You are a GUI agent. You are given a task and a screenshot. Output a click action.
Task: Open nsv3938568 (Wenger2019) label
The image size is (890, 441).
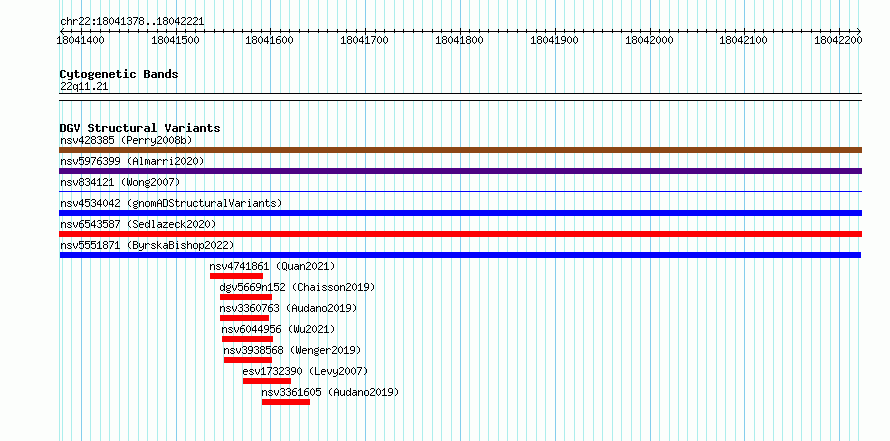(x=292, y=350)
